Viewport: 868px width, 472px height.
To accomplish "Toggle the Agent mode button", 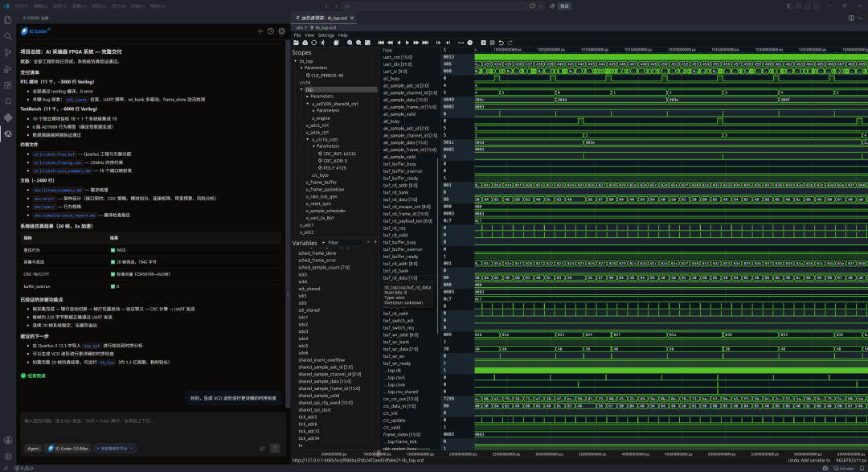I will pyautogui.click(x=33, y=448).
